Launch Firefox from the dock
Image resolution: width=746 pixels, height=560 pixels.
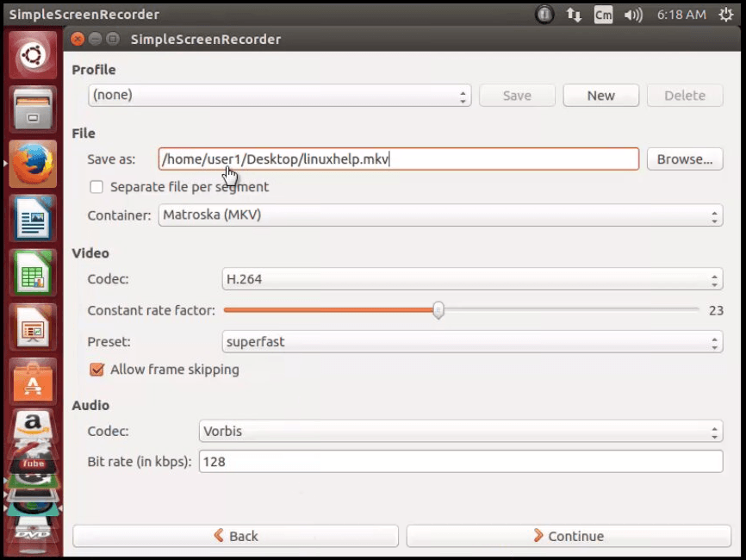33,164
